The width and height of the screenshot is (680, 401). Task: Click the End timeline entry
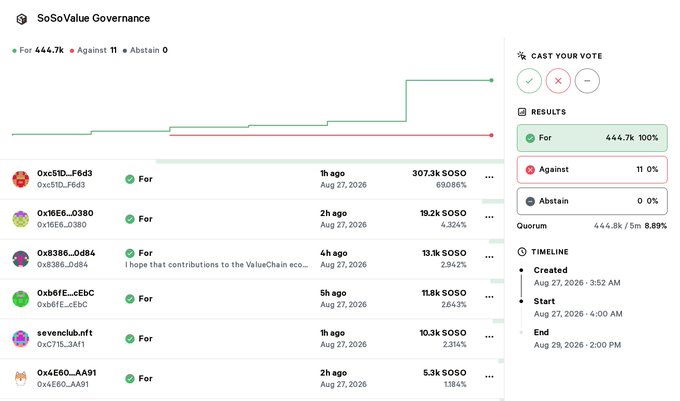[x=577, y=339]
